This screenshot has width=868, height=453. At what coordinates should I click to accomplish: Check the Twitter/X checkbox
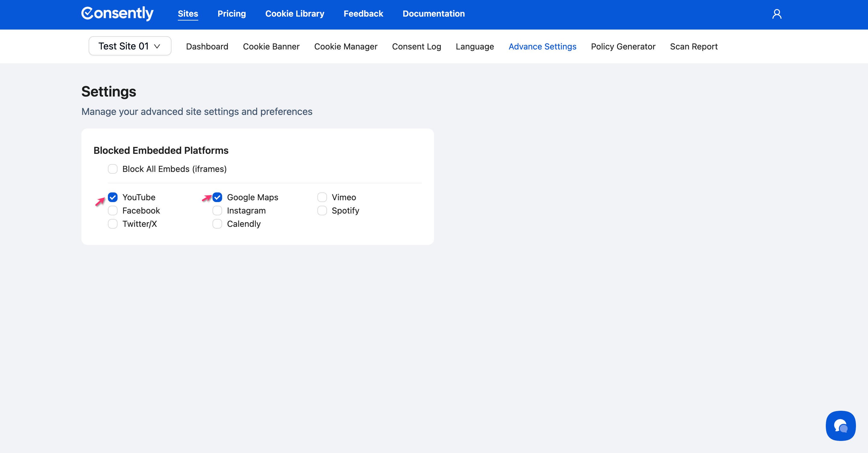[112, 224]
